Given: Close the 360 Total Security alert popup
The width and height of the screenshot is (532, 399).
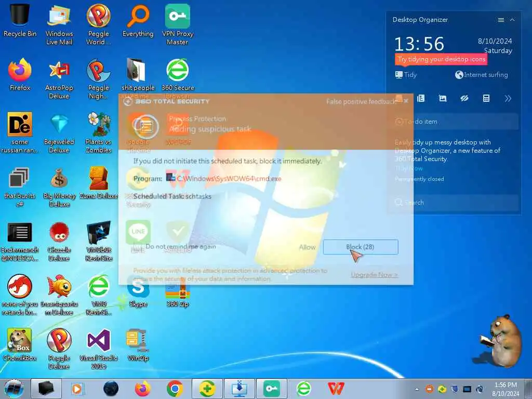Looking at the screenshot, I should pyautogui.click(x=406, y=101).
